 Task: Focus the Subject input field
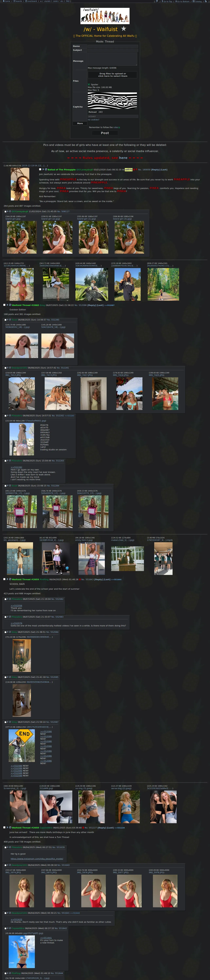[x=113, y=50]
